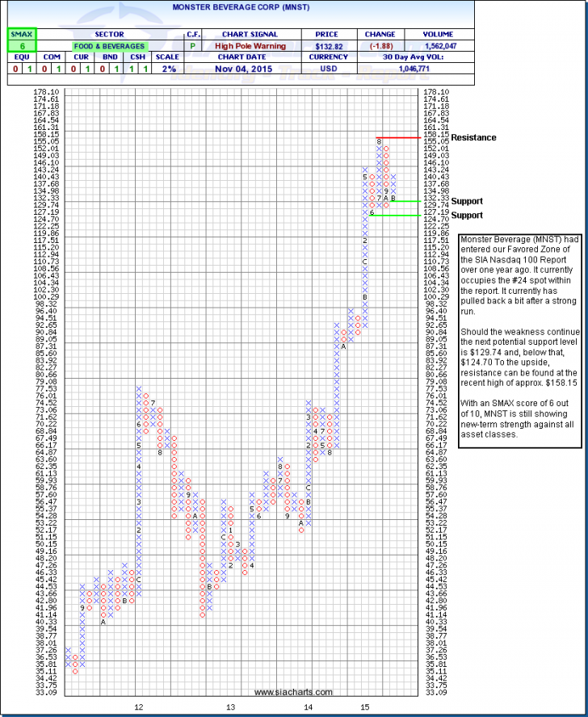
Task: Click the red resistance line on chart
Action: (x=397, y=137)
